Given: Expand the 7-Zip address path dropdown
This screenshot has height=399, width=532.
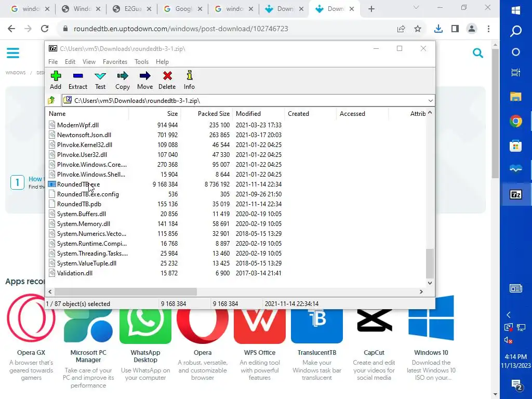Looking at the screenshot, I should [x=430, y=101].
